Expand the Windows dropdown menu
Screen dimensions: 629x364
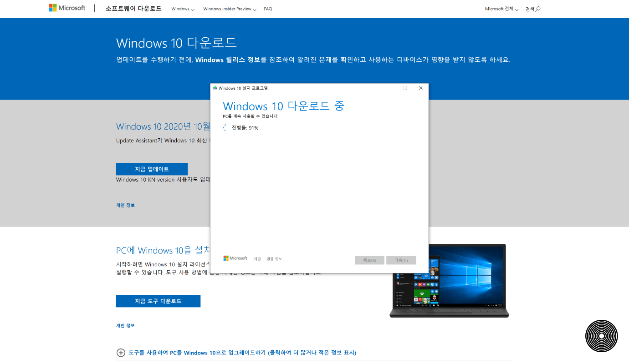pyautogui.click(x=183, y=9)
